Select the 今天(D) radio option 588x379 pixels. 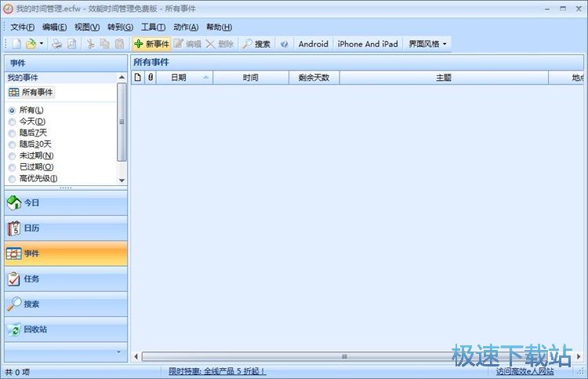(27, 122)
